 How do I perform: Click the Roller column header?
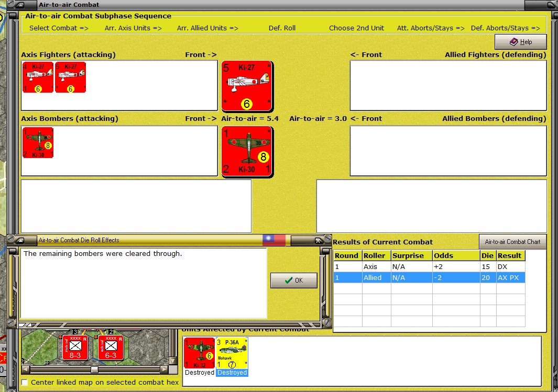pyautogui.click(x=376, y=255)
